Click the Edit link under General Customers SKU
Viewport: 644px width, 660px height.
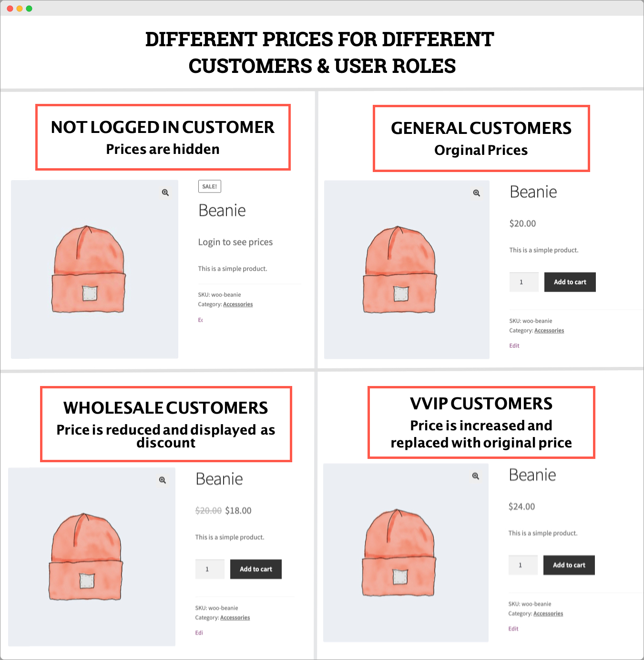click(514, 345)
